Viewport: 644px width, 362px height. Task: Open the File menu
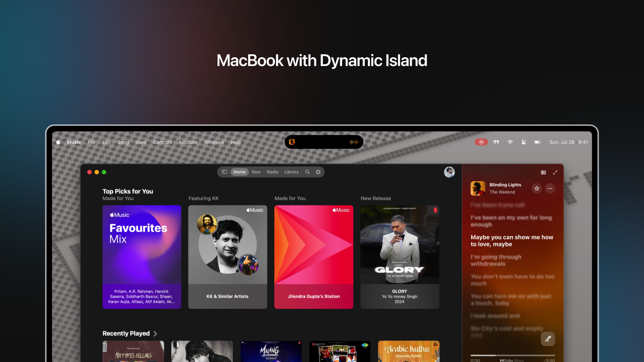[92, 142]
